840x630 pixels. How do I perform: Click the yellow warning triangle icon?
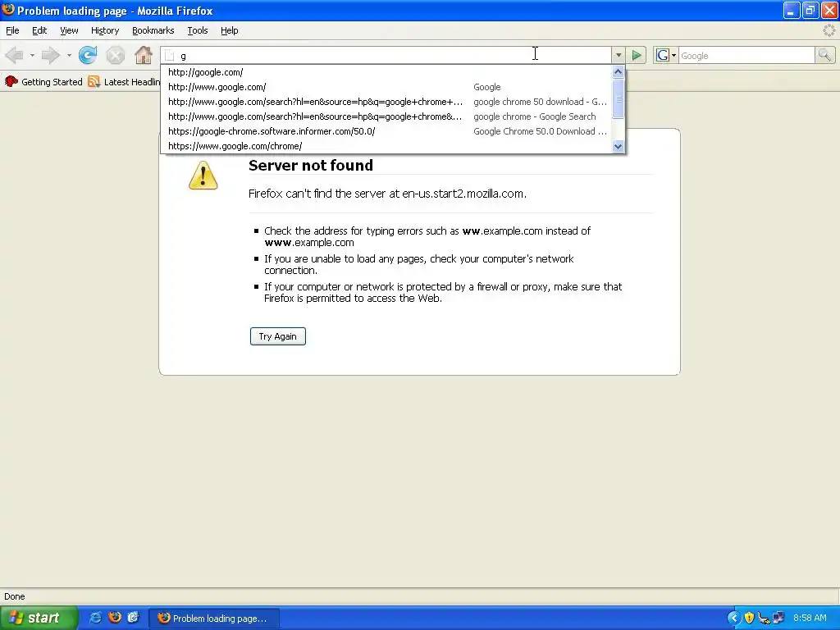point(203,175)
